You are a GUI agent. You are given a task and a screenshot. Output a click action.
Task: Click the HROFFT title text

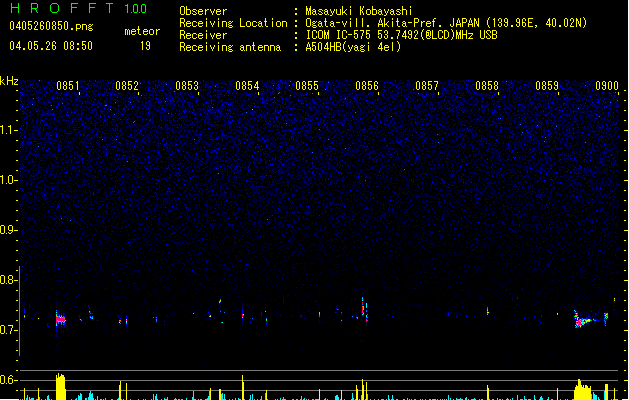coord(62,8)
